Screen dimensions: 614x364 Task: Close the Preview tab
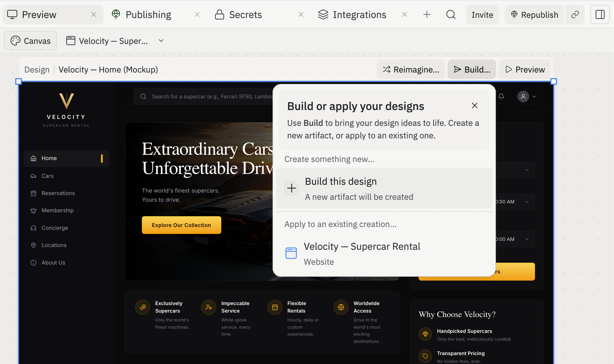tap(94, 14)
